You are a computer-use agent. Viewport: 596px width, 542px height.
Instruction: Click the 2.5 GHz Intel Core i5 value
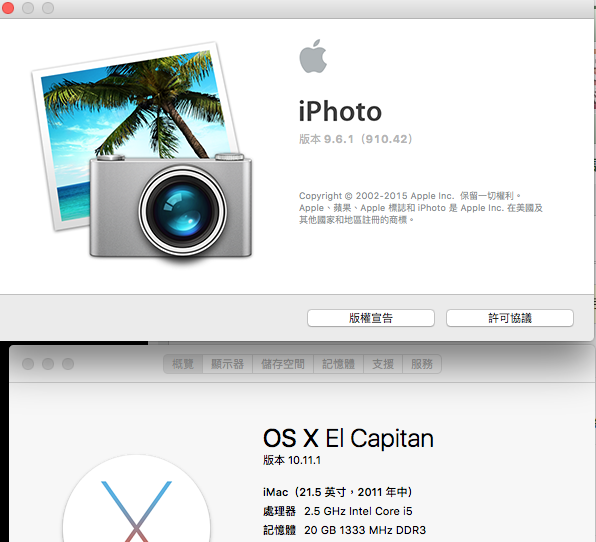[358, 511]
